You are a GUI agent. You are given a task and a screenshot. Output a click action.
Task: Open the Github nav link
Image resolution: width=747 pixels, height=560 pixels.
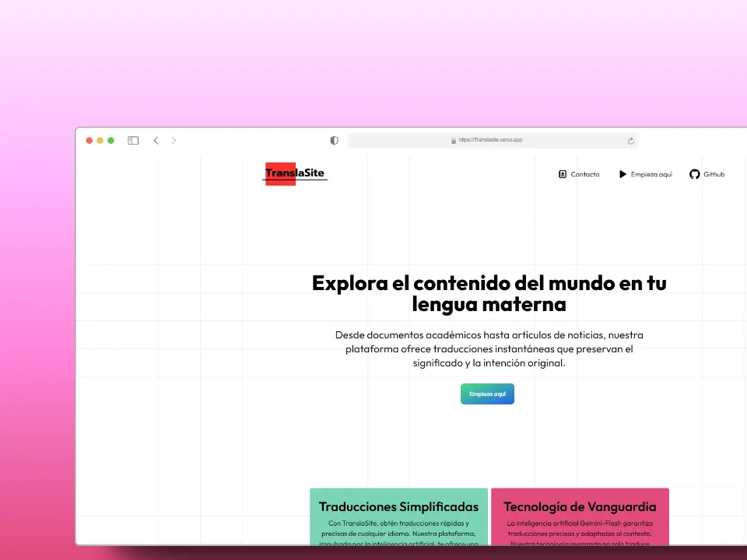[714, 174]
